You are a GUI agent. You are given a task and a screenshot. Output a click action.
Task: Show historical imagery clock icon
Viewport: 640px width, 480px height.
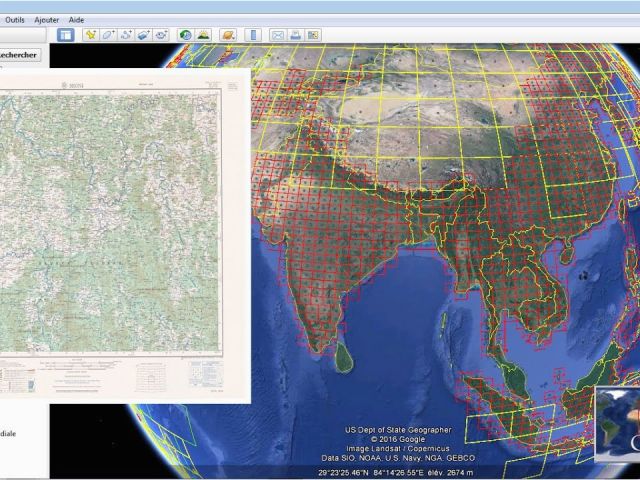[186, 35]
